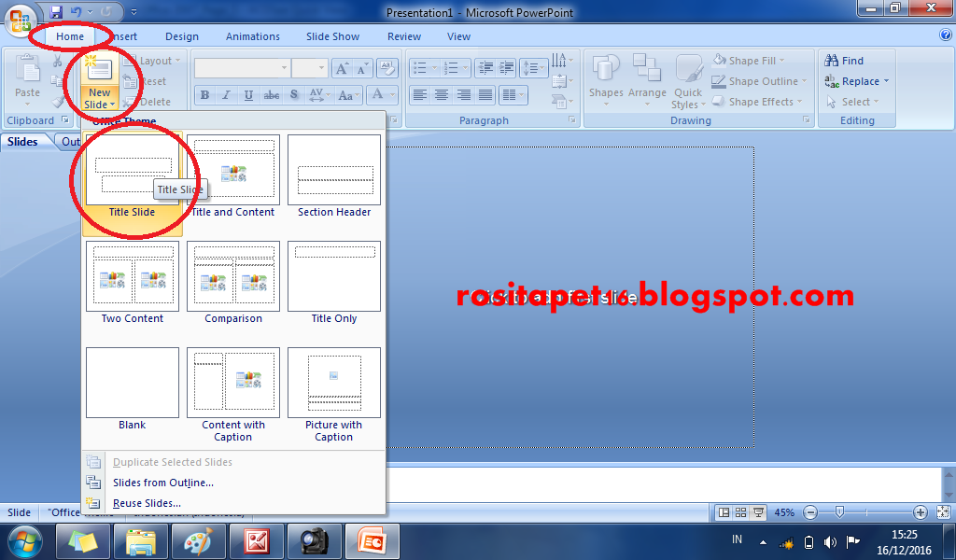Select the Two Content layout
The image size is (956, 560).
pyautogui.click(x=133, y=284)
